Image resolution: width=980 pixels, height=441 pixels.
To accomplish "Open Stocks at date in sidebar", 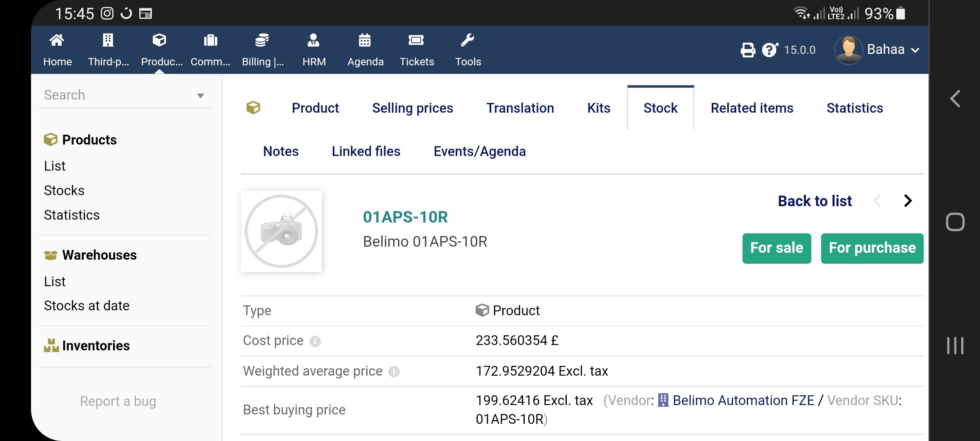I will pyautogui.click(x=87, y=306).
